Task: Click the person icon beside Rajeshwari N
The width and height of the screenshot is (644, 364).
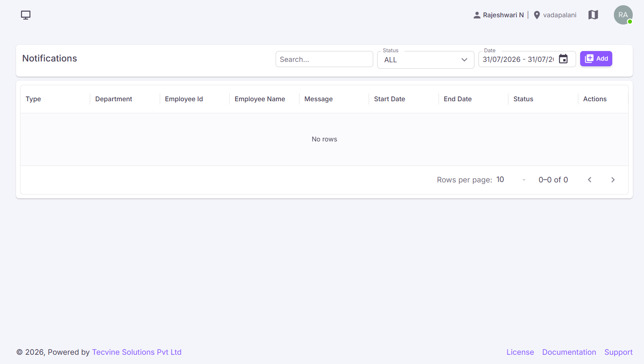Action: coord(477,15)
